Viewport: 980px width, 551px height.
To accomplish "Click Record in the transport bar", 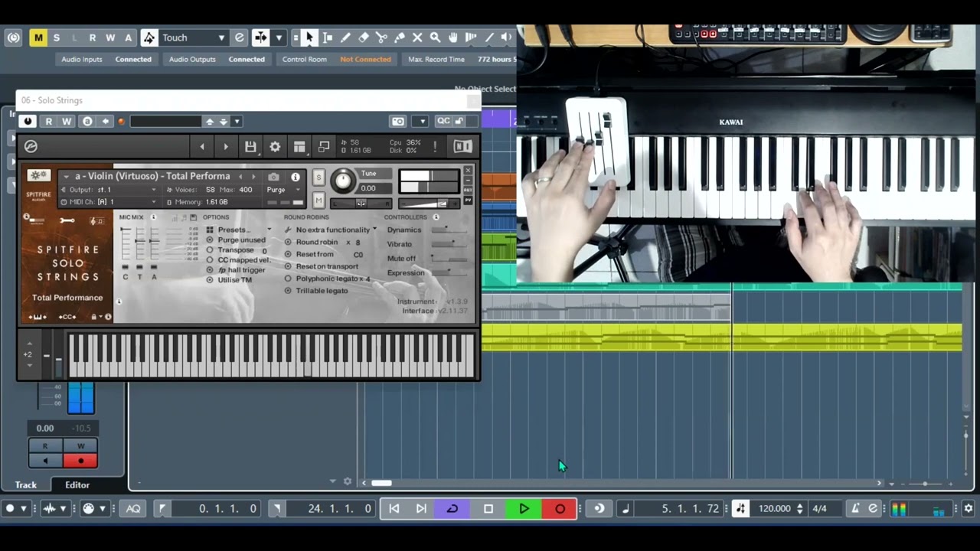I will 560,508.
